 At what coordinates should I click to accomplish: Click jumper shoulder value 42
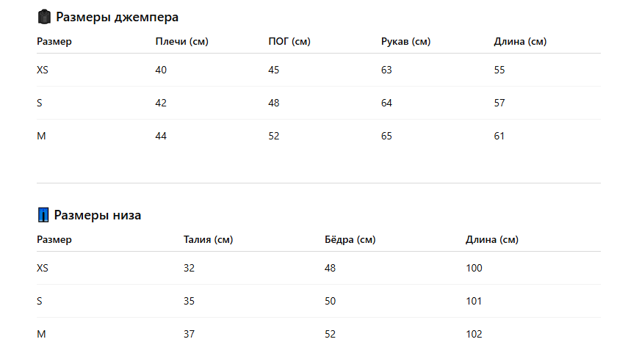(x=161, y=103)
